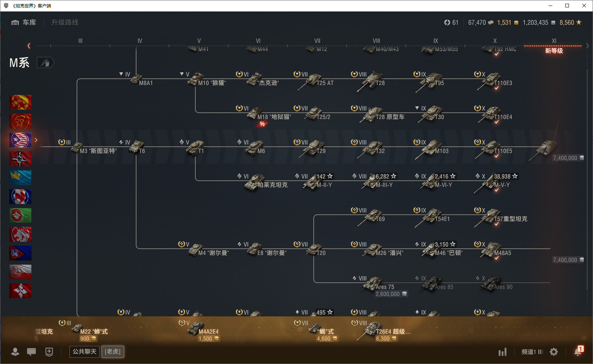Viewport: 593px width, 364px height.
Task: Open the 频道1 channel selector
Action: tap(532, 352)
